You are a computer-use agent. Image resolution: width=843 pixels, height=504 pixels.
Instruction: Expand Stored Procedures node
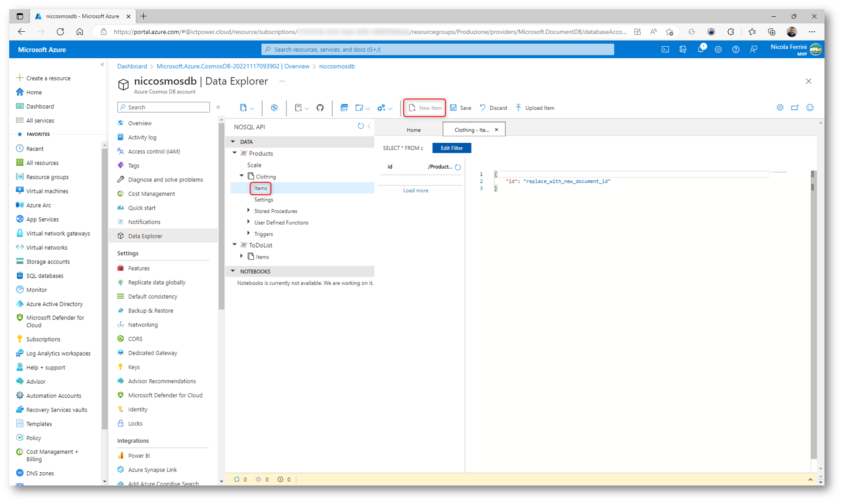pos(249,211)
